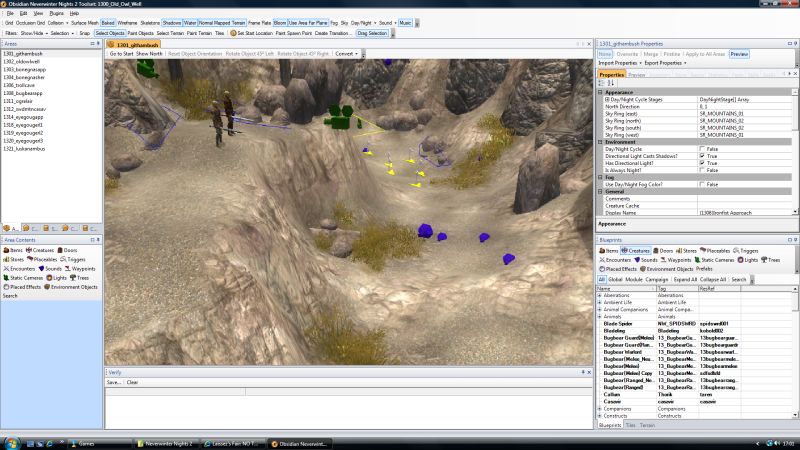Click Set Start Location tool

click(252, 33)
